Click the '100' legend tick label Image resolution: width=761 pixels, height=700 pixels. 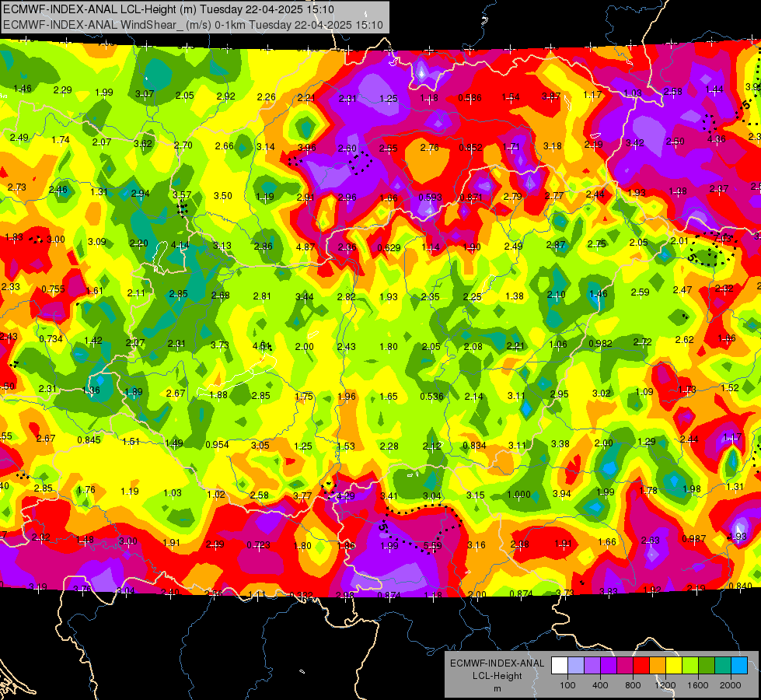tap(567, 685)
